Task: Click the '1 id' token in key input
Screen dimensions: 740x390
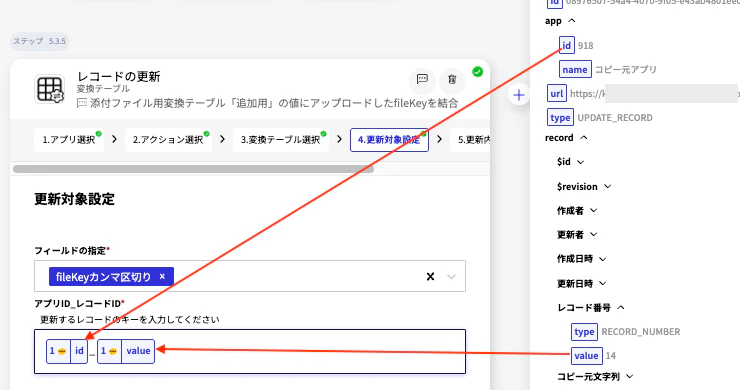Action: [x=67, y=351]
